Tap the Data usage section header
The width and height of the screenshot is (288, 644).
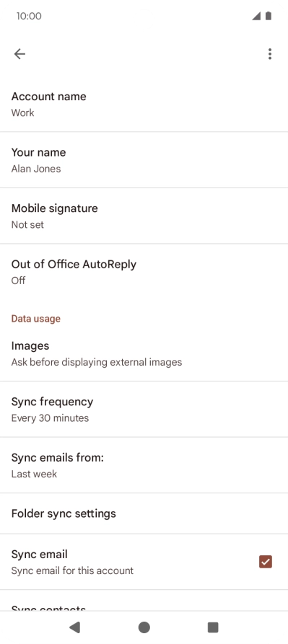(x=36, y=319)
